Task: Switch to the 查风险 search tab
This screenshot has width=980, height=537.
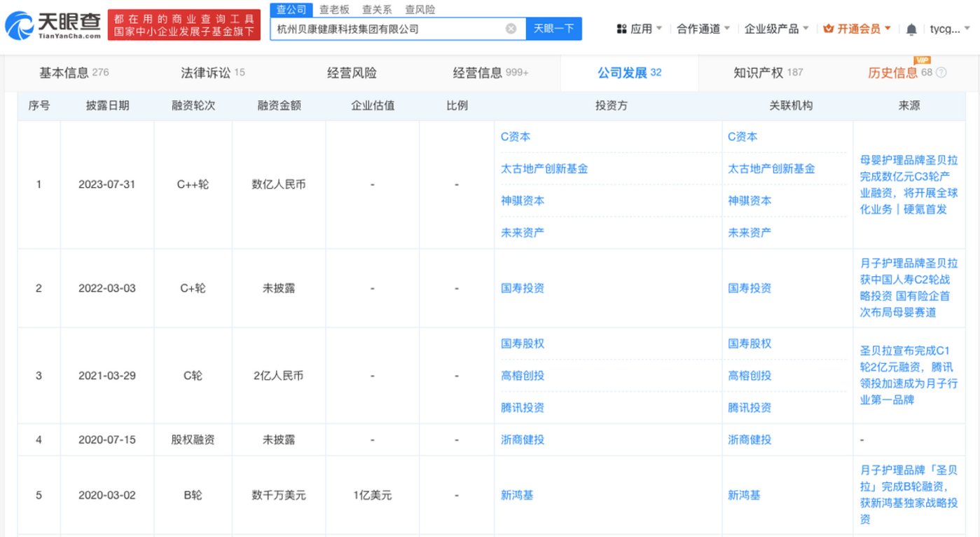Action: pos(420,10)
